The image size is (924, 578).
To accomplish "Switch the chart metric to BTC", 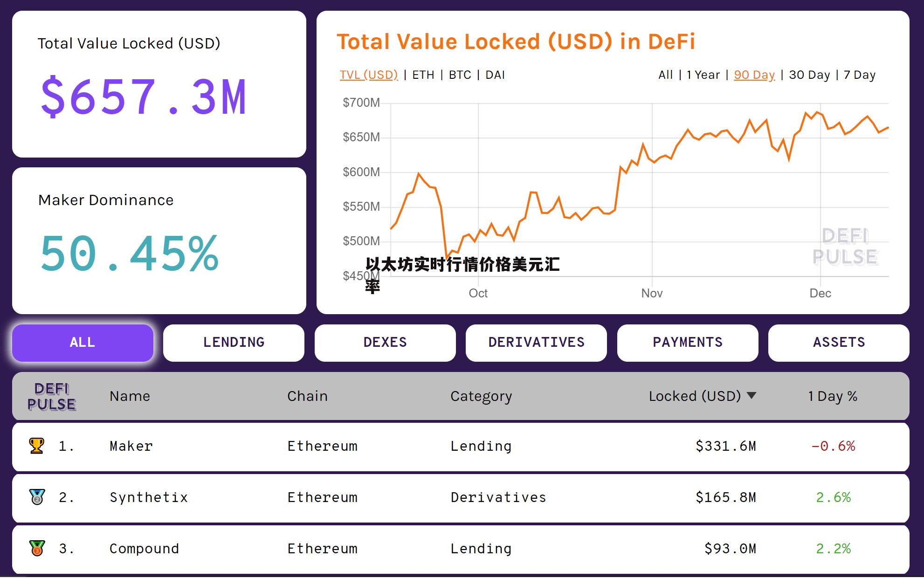I will point(460,75).
